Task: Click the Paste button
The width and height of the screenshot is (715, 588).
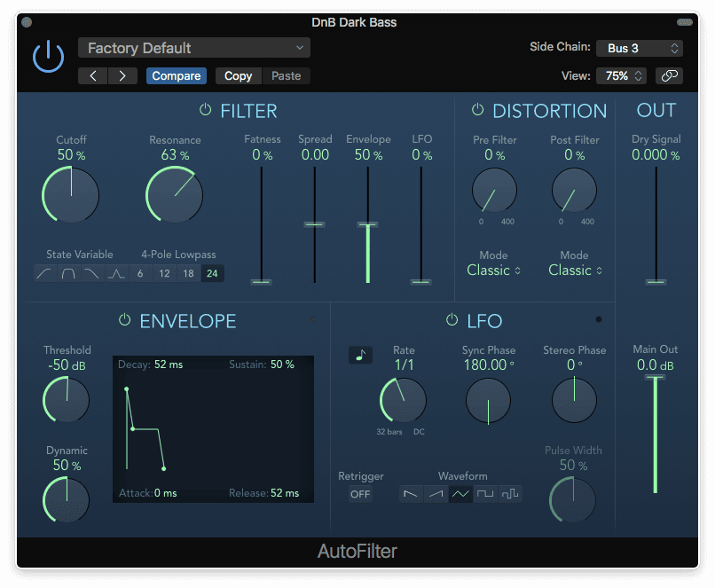Action: 286,75
